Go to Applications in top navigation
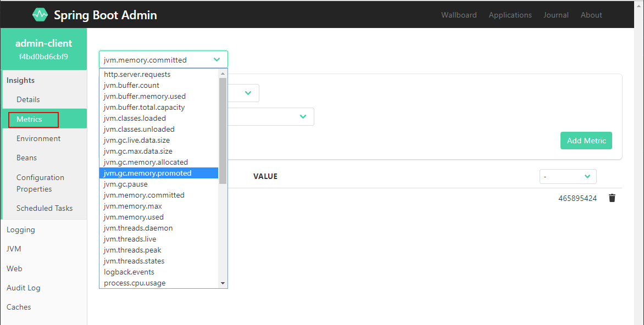Image resolution: width=644 pixels, height=325 pixels. point(510,15)
